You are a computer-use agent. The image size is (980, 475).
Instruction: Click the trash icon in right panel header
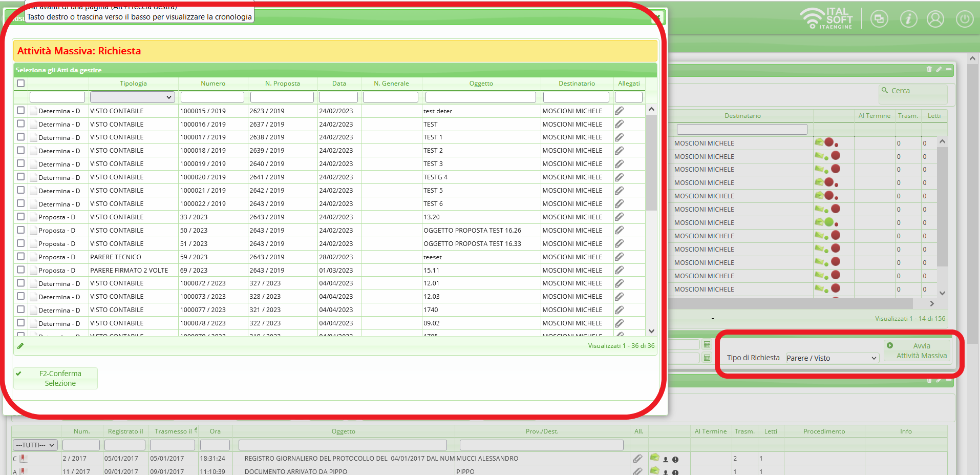pyautogui.click(x=929, y=69)
